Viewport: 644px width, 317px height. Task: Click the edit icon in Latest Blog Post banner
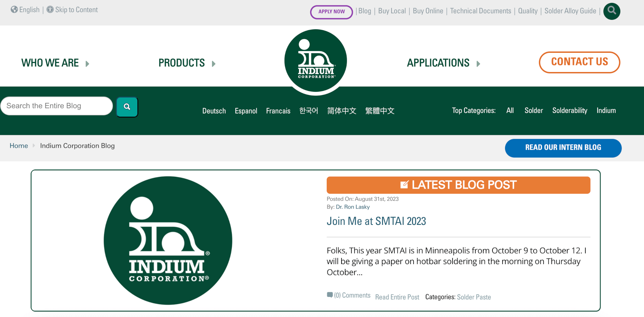point(404,185)
